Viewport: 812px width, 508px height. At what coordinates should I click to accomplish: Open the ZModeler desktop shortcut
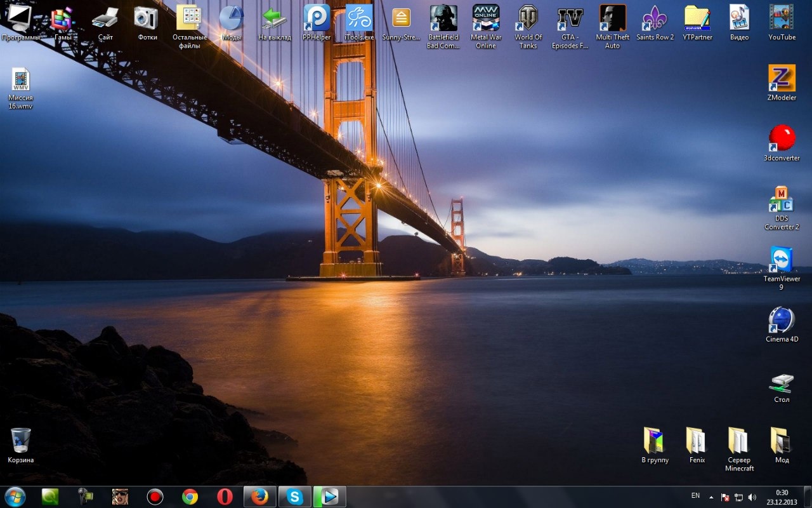click(782, 79)
